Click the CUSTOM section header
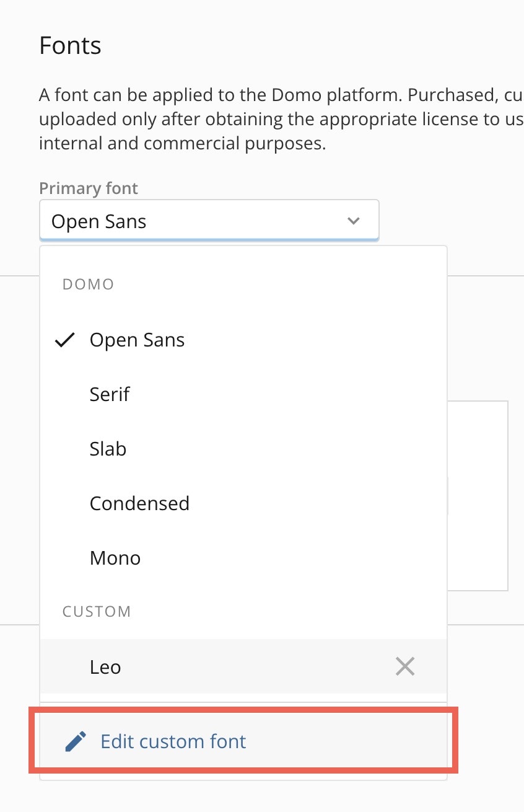 (96, 611)
